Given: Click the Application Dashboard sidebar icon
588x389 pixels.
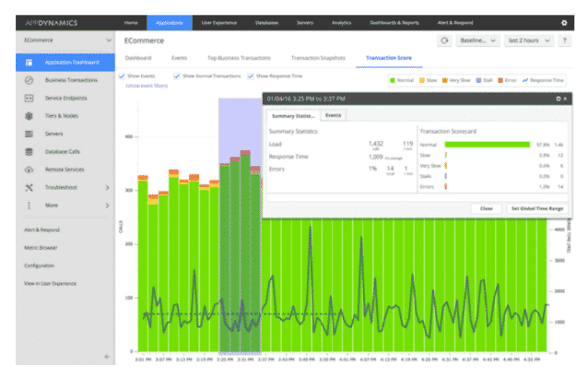Looking at the screenshot, I should (x=29, y=63).
